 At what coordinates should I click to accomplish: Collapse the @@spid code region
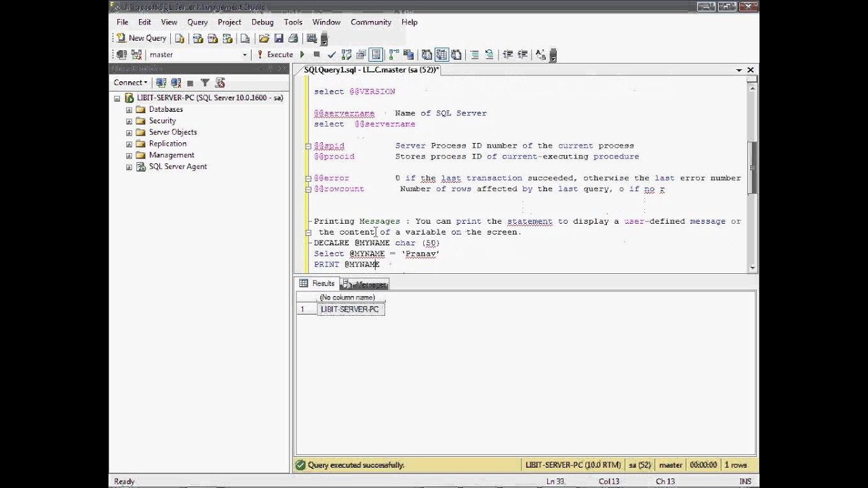[308, 146]
